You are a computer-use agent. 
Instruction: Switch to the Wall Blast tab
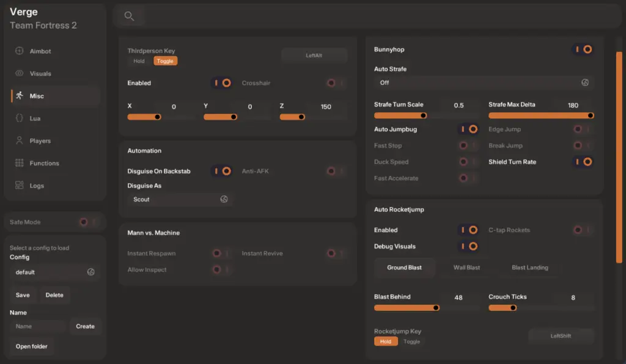[466, 268]
